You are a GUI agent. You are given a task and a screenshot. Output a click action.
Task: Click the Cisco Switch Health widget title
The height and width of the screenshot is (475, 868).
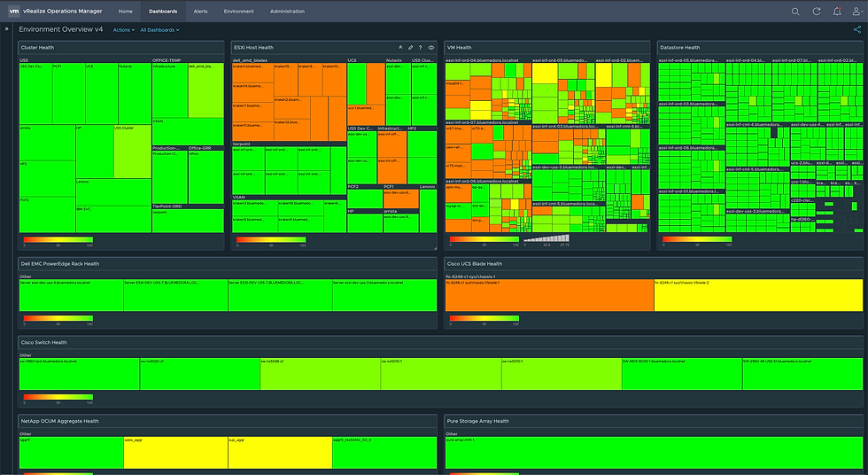coord(43,343)
